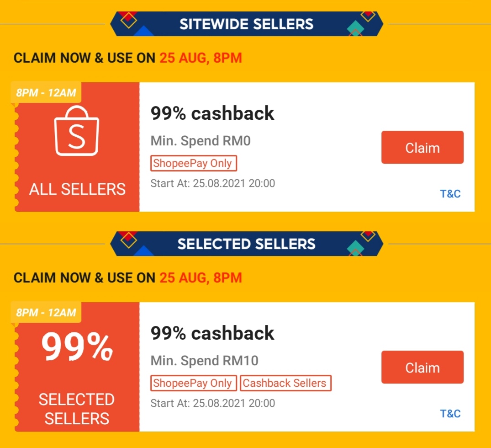Click the Sitewide Sellers banner heading
This screenshot has height=448, width=491.
click(x=246, y=24)
